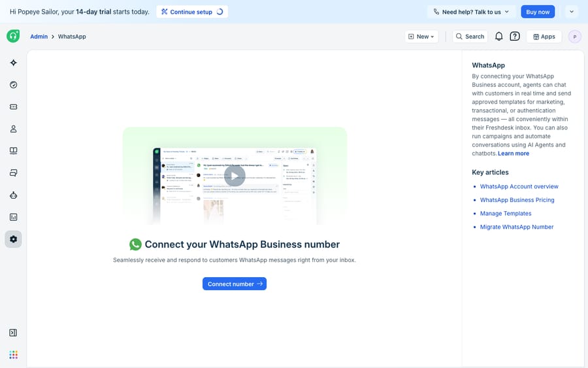This screenshot has width=588, height=368.
Task: Expand the sidebar panel toggle icon
Action: pos(13,333)
